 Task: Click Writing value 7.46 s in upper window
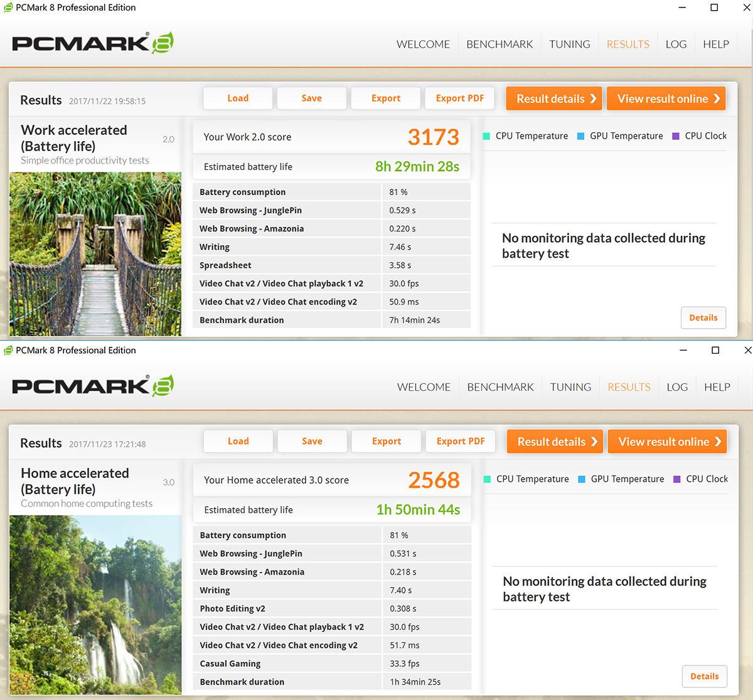click(400, 247)
